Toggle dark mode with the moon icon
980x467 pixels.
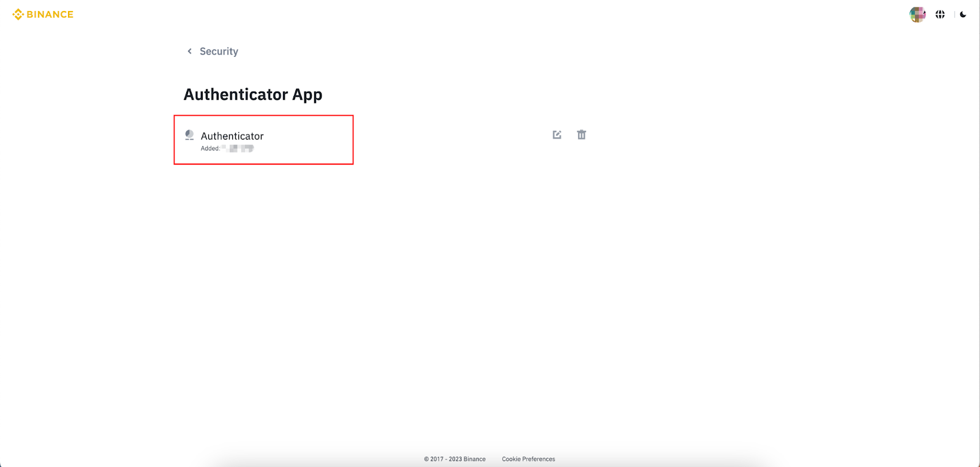point(963,14)
